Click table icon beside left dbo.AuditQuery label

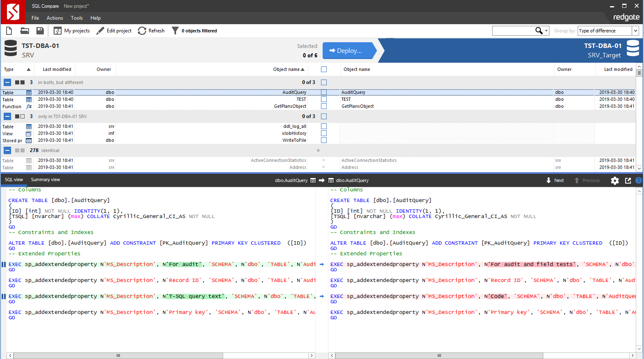[x=313, y=180]
